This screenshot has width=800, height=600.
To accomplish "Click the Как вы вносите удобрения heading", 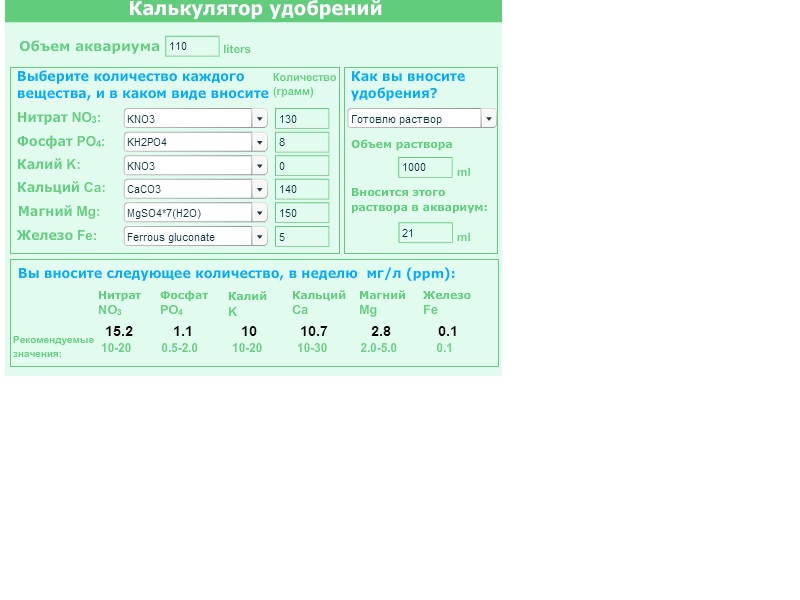I will point(408,84).
